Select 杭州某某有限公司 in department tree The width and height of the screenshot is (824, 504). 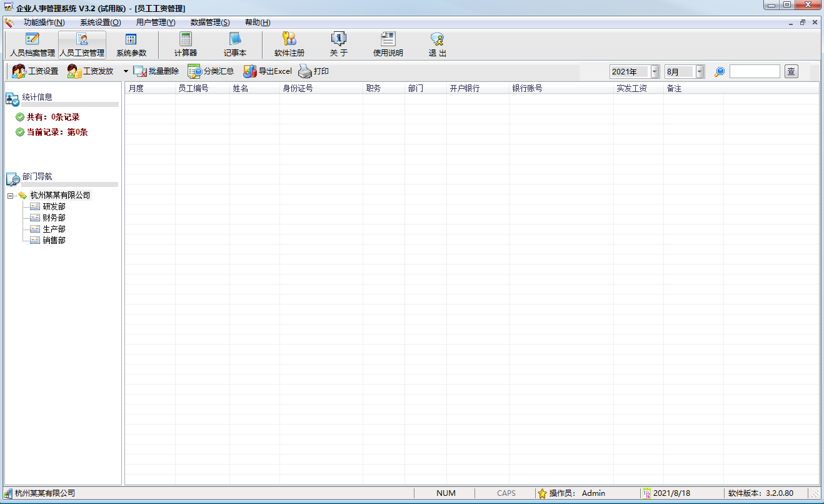pyautogui.click(x=60, y=196)
